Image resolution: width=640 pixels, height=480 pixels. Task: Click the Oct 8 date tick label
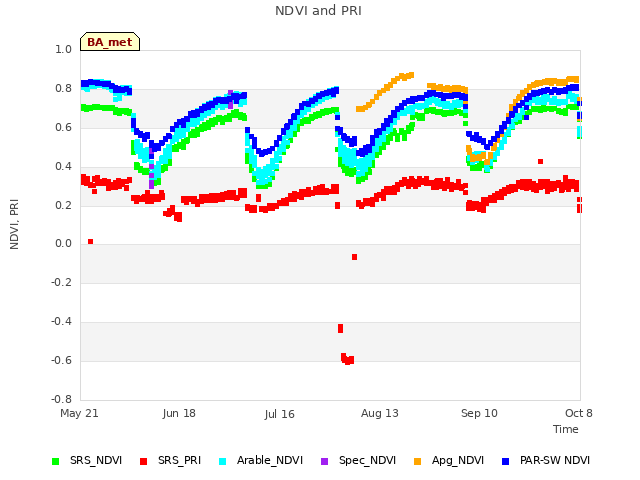point(578,413)
